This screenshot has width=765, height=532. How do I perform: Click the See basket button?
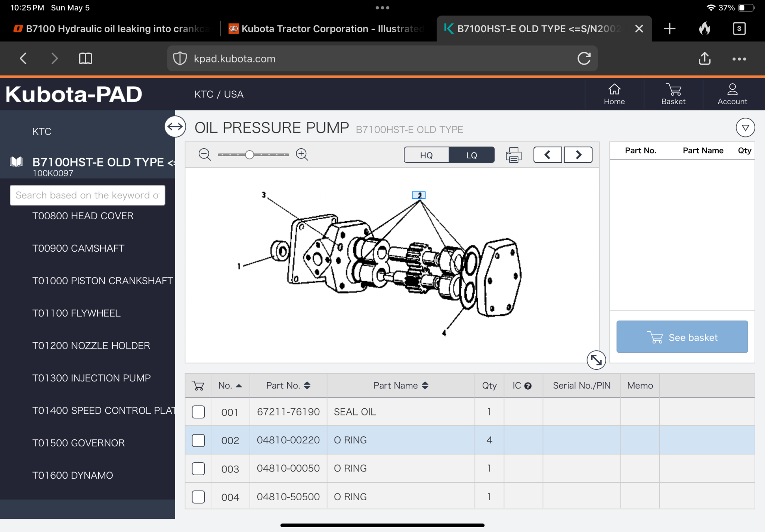tap(682, 337)
